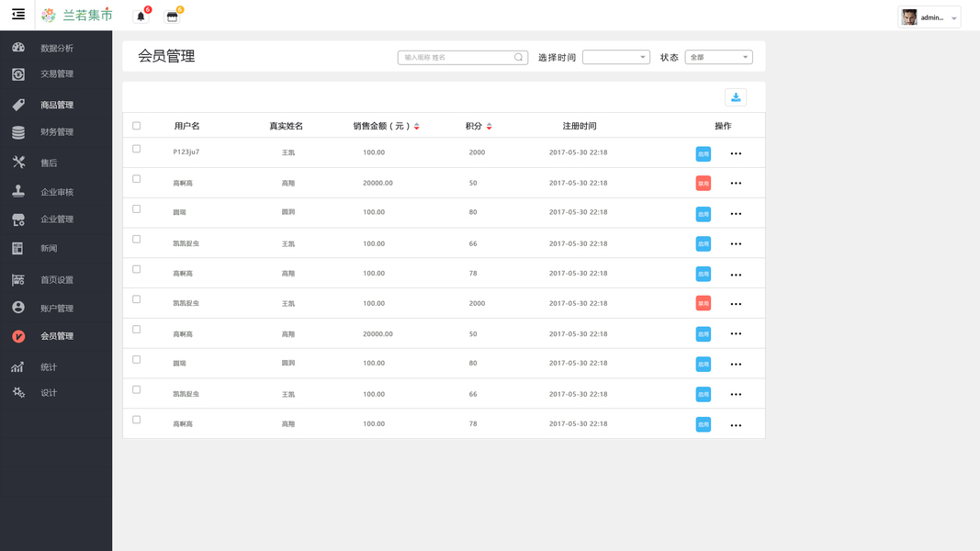Click blue 启用 button in 高啊高 20000.00 row
This screenshot has width=980, height=551.
pyautogui.click(x=704, y=334)
